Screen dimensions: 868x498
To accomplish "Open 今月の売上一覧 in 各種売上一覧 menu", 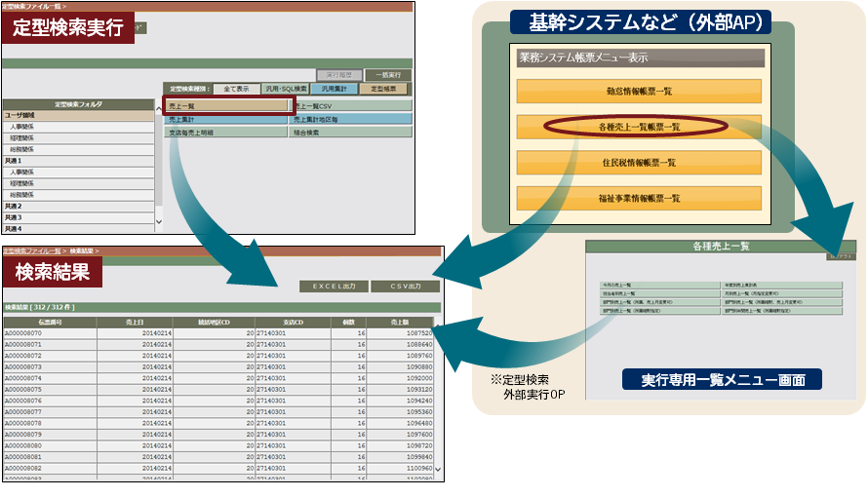I will pyautogui.click(x=660, y=285).
